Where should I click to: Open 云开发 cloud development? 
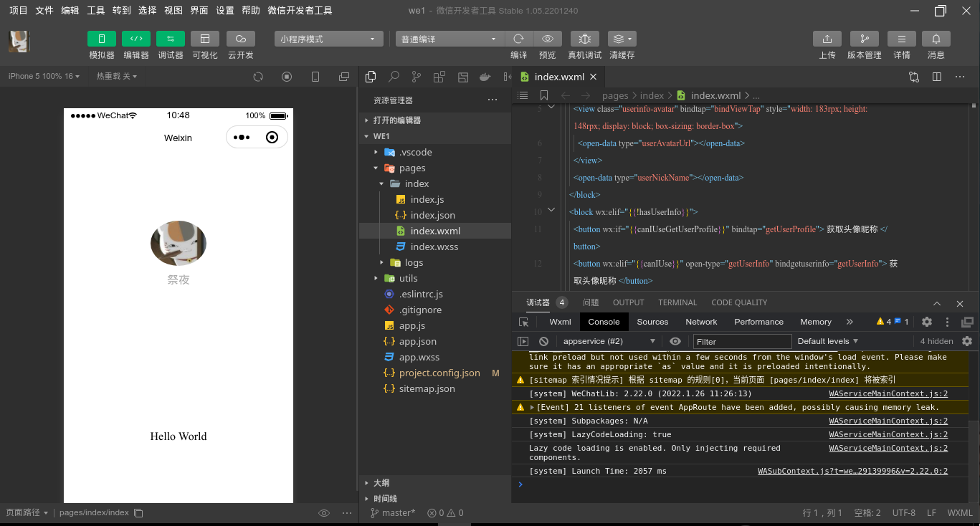[241, 39]
